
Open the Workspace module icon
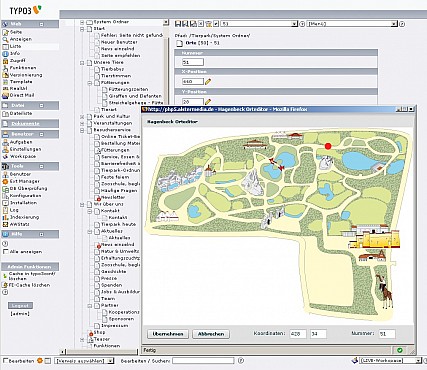pos(5,156)
